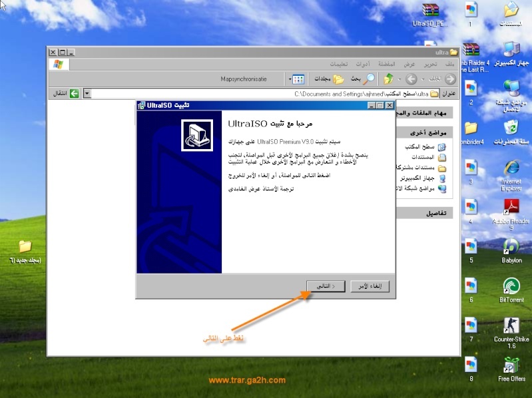Click the UltraISO installer disc icon in setup
532x398 pixels.
pos(197,135)
